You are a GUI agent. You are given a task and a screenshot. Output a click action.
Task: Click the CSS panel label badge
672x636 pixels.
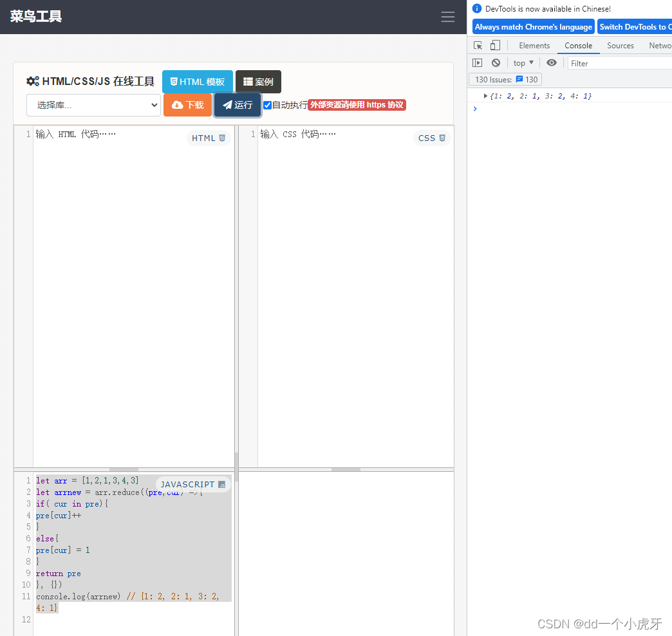tap(432, 138)
